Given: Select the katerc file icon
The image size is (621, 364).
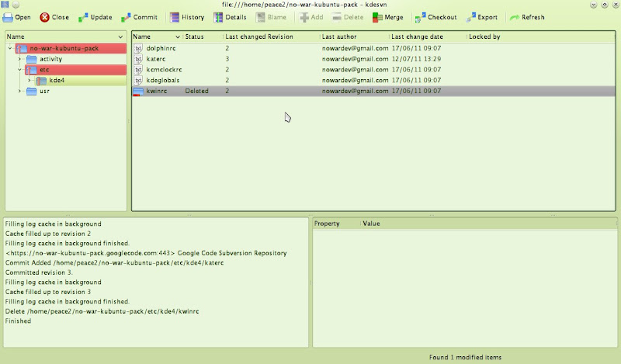Looking at the screenshot, I should coord(138,59).
